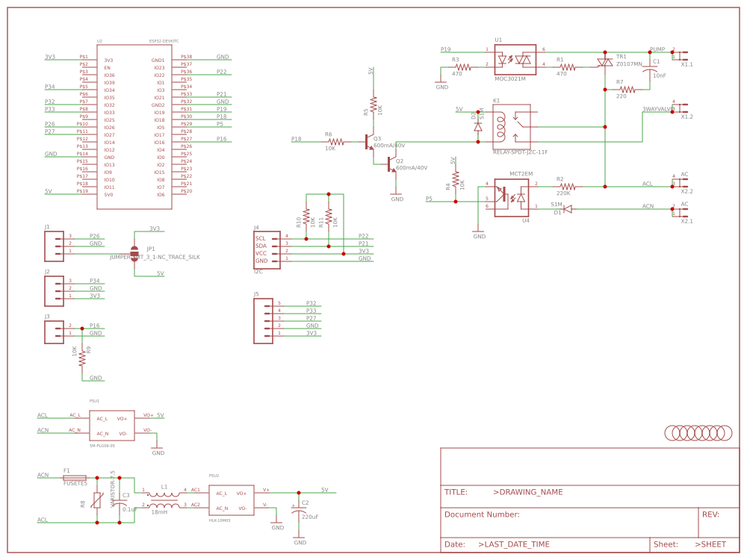747x560 pixels.
Task: Select the TR1 triac symbol
Action: 605,63
